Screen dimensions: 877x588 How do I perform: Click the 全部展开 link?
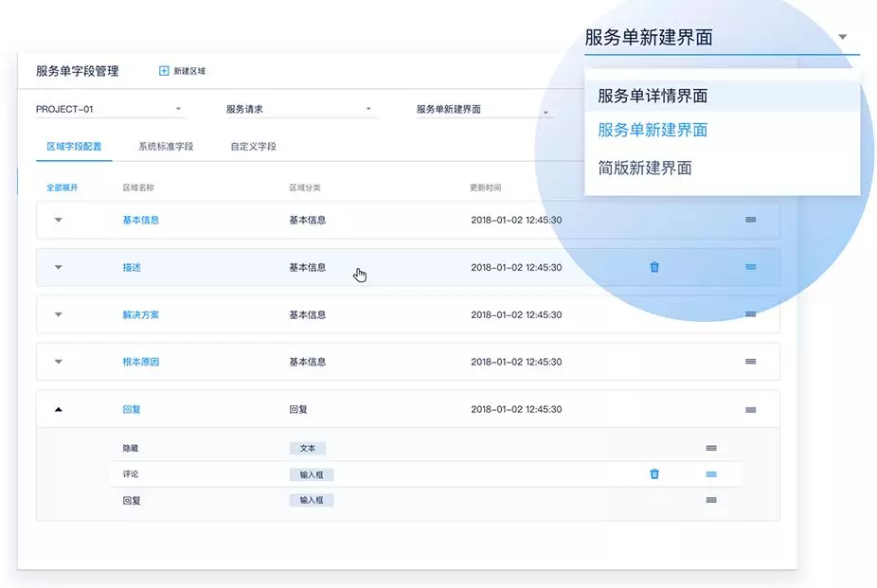point(63,187)
